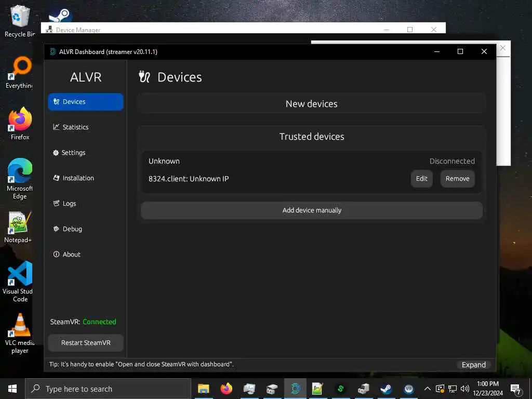Open the Devices tab in ALVR sidebar
This screenshot has height=399, width=532.
86,102
